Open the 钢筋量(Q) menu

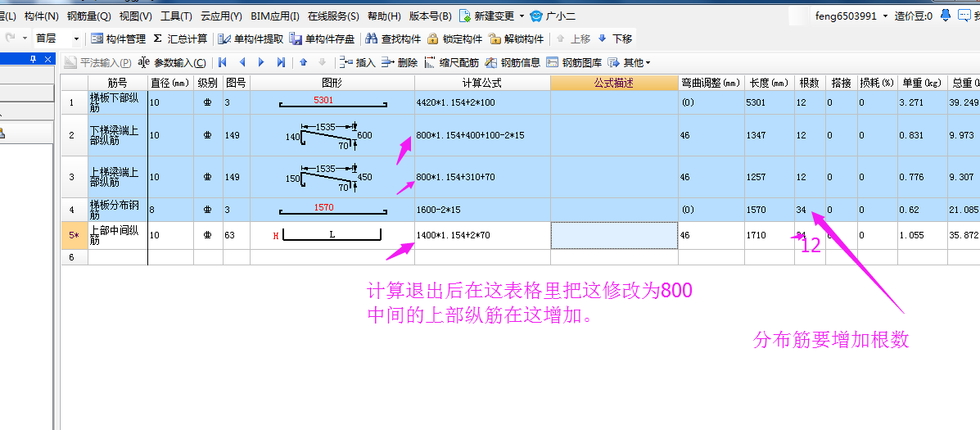point(88,16)
